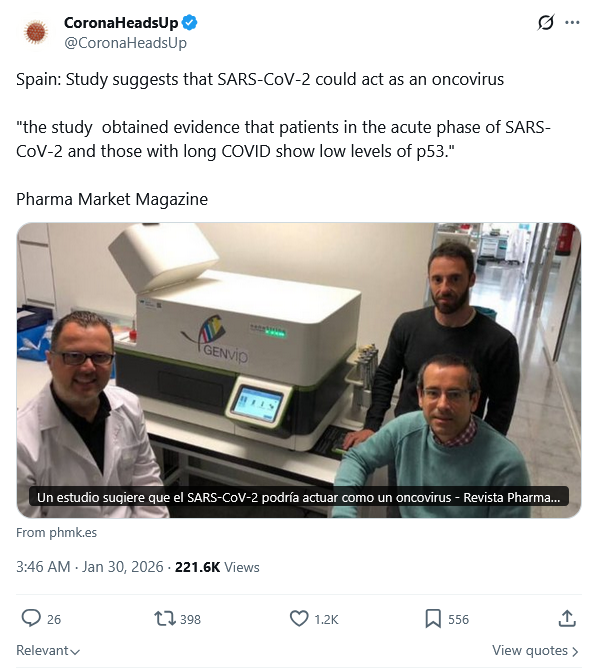Bookmark the post with the bookmark icon
This screenshot has height=668, width=598.
tap(433, 619)
